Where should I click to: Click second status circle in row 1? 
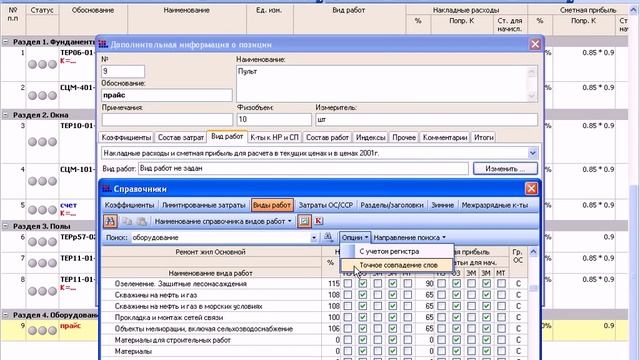tap(42, 64)
